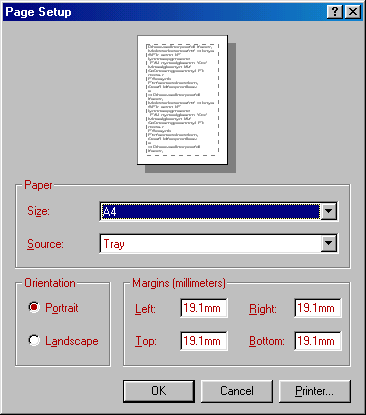Click the Right margin input field
This screenshot has height=415, width=366.
click(318, 308)
